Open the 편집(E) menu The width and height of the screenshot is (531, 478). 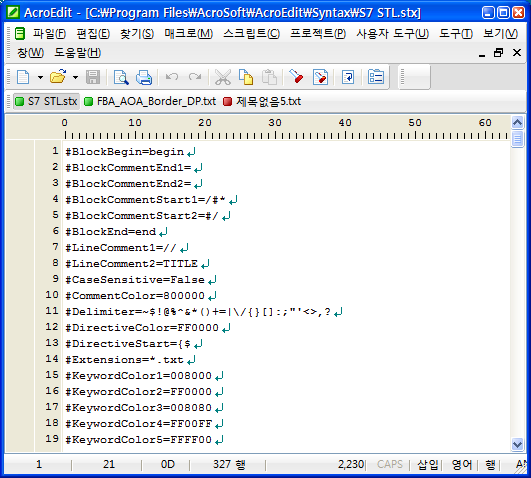93,34
